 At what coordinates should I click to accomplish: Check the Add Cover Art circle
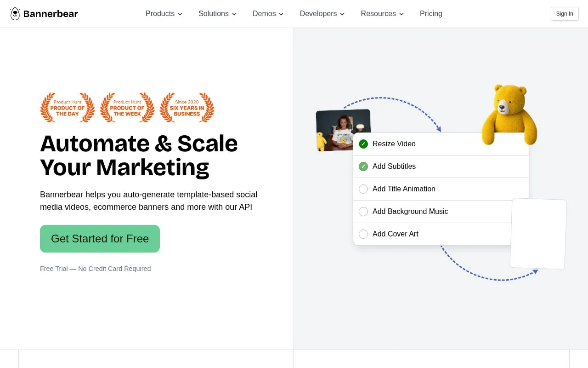pos(363,234)
